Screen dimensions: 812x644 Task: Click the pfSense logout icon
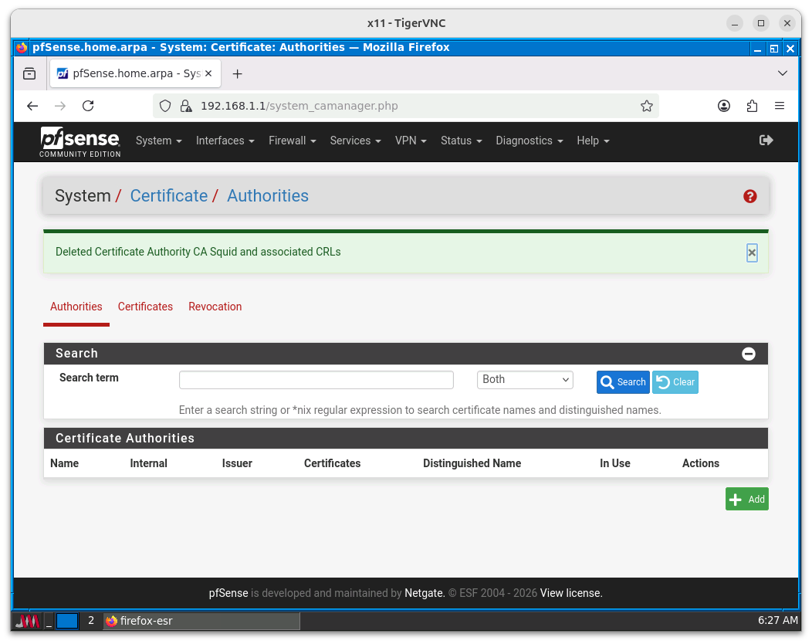[766, 141]
